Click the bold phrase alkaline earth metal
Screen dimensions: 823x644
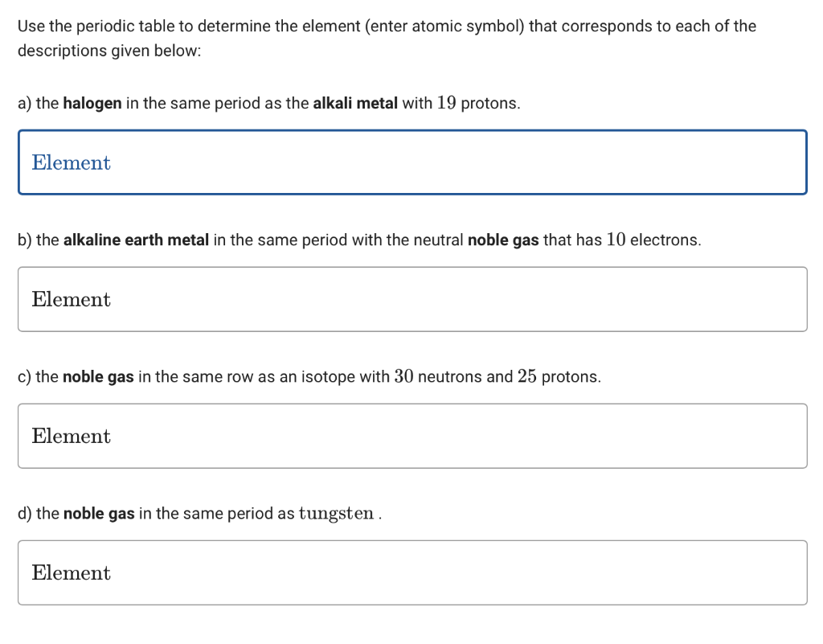[136, 240]
